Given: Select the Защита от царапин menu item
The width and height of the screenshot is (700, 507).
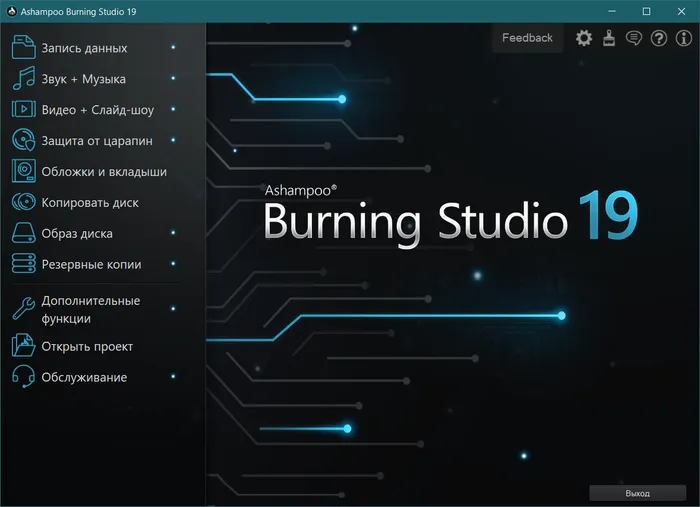Looking at the screenshot, I should (x=97, y=141).
